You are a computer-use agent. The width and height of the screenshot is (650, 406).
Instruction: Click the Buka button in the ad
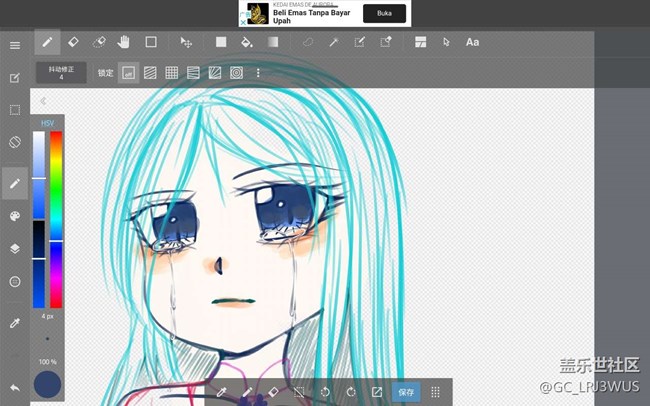tap(384, 13)
